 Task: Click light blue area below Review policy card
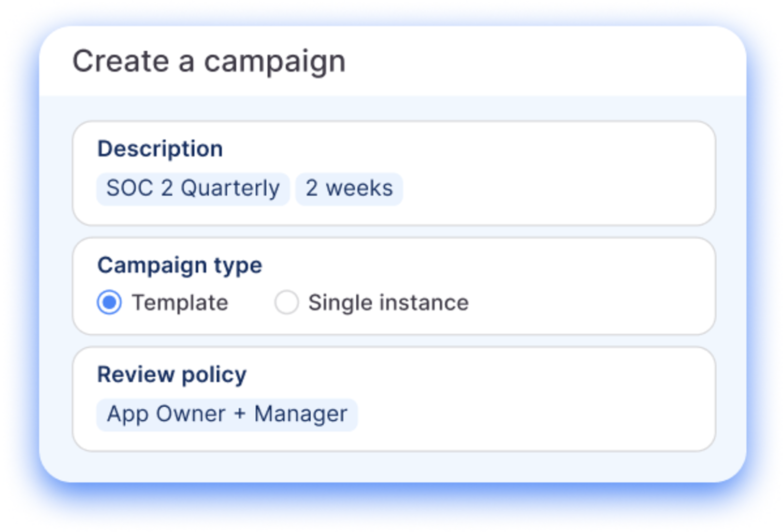click(394, 467)
